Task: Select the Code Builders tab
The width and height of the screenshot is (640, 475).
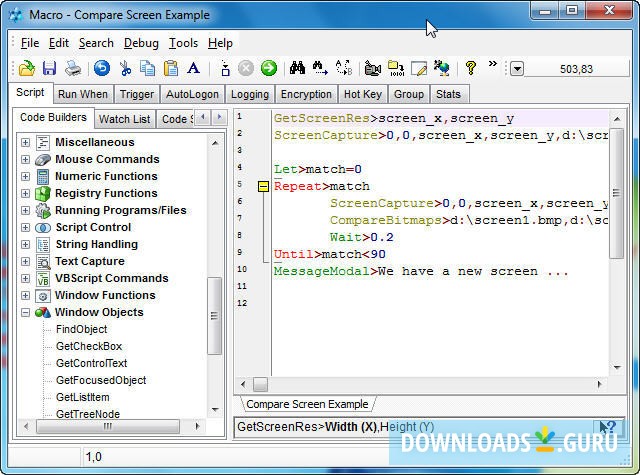Action: 53,118
